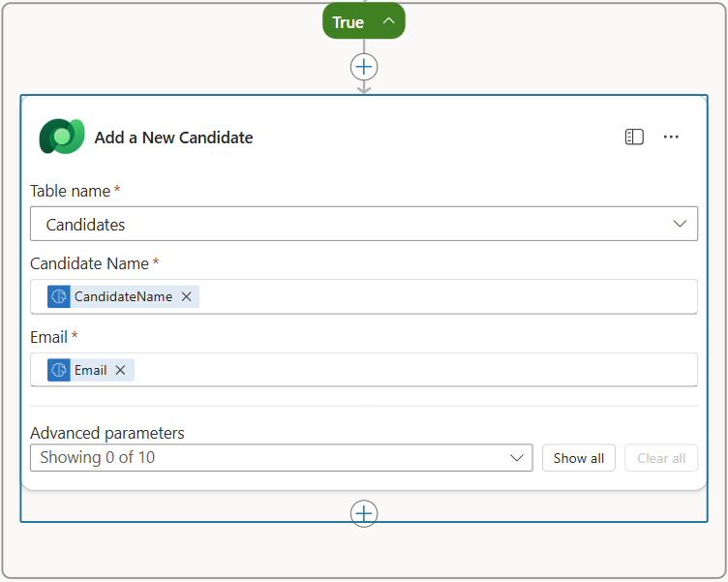Open the Table name dropdown showing Candidates
This screenshot has height=582, width=728.
coord(364,224)
